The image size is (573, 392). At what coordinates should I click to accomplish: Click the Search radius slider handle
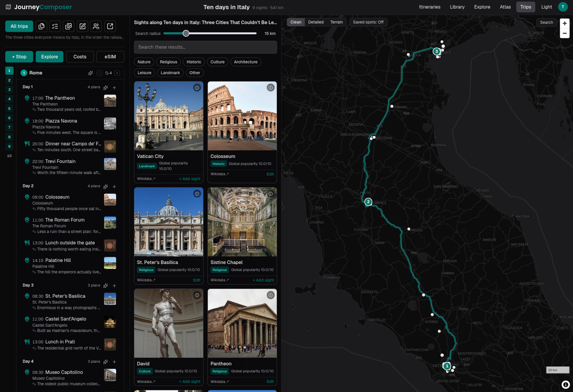coord(186,33)
